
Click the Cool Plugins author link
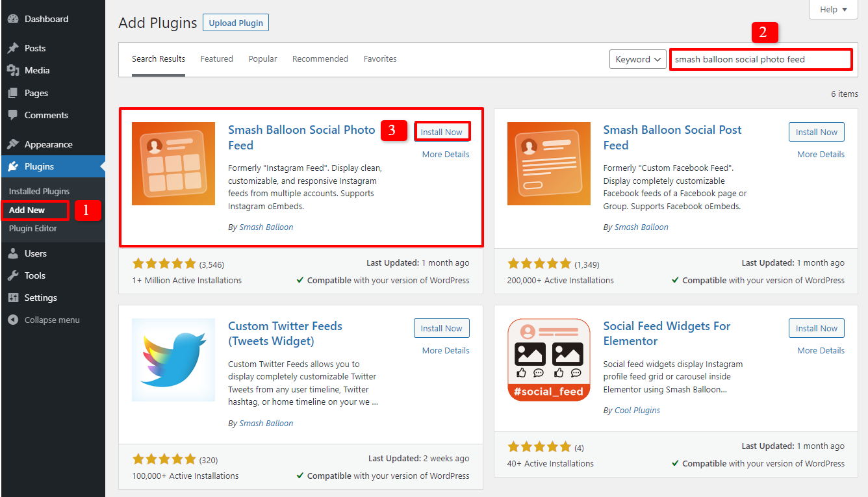[637, 411]
